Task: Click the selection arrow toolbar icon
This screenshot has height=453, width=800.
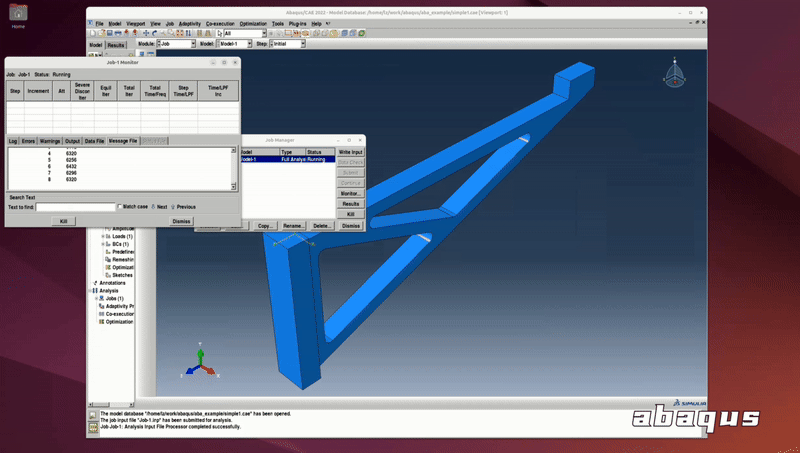Action: (x=219, y=33)
